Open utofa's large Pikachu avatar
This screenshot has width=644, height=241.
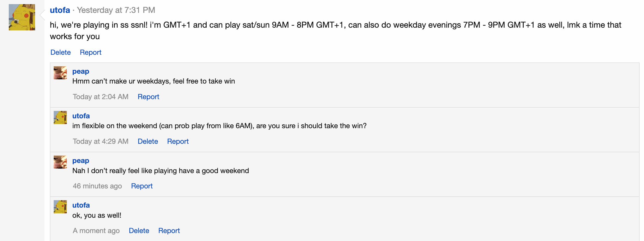tap(22, 17)
